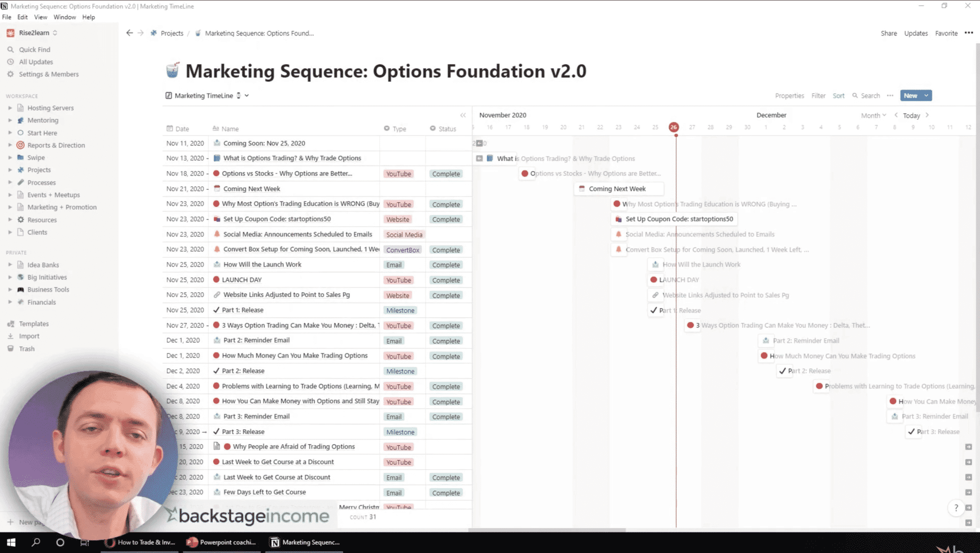The width and height of the screenshot is (980, 553).
Task: Open the Edit menu
Action: pyautogui.click(x=22, y=17)
